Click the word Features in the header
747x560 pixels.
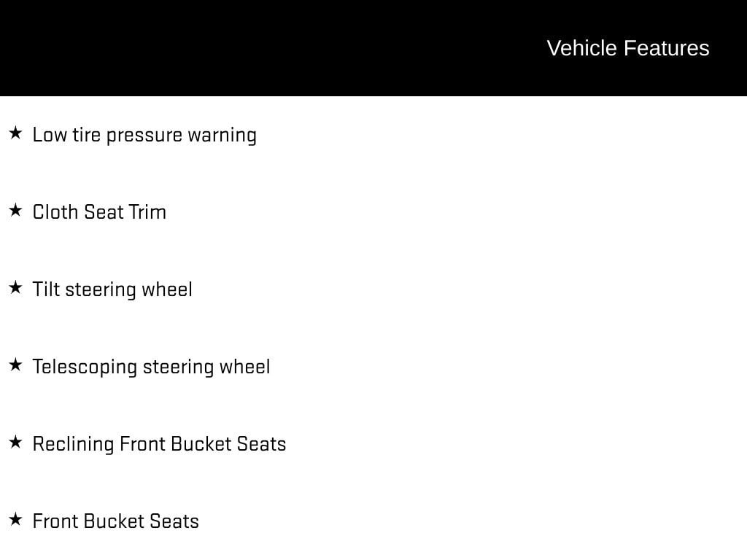[667, 48]
